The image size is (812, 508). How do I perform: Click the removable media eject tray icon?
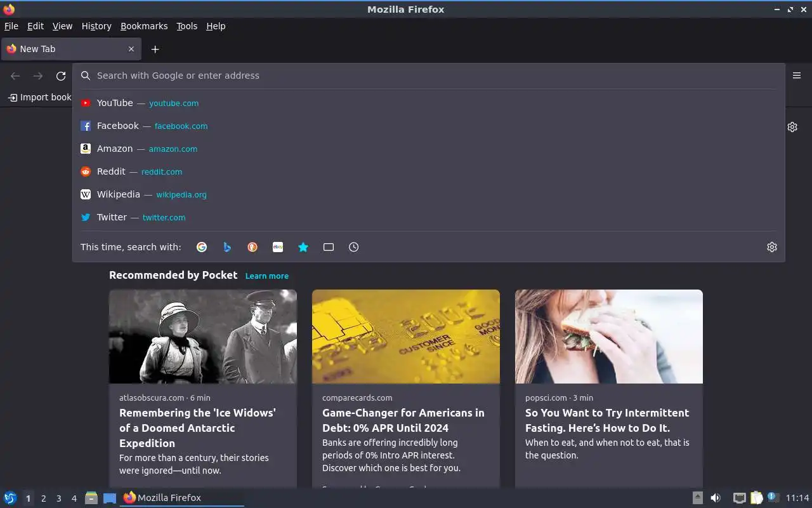click(x=697, y=498)
